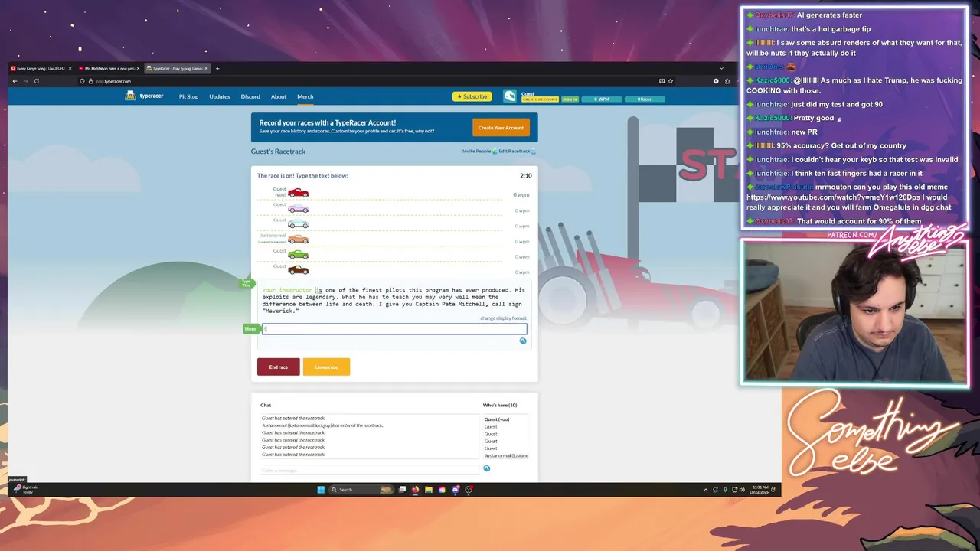Click Justanormal's orange car

click(x=298, y=239)
